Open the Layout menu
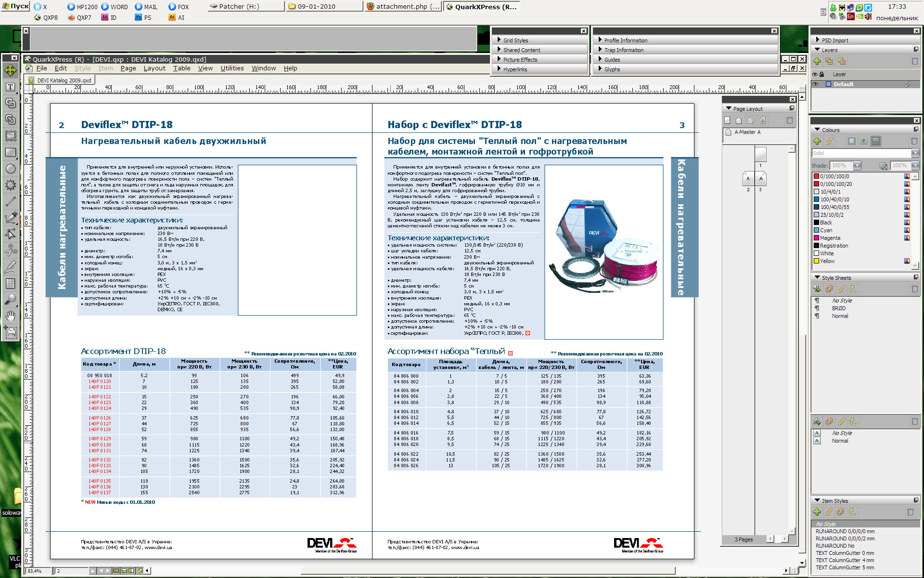 pos(154,68)
